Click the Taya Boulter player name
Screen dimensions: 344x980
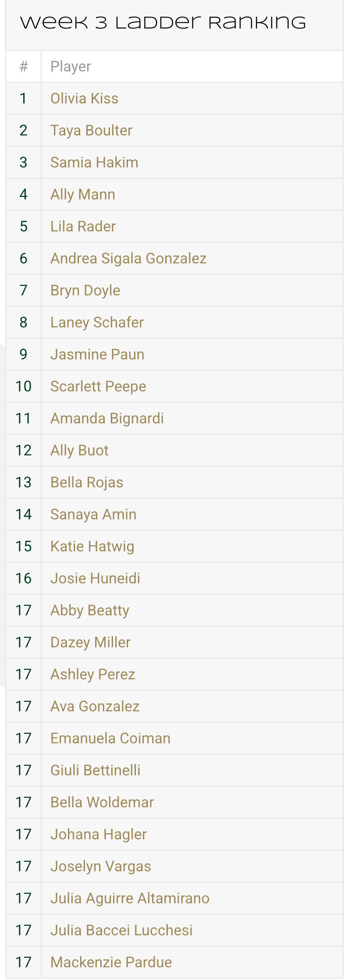91,131
